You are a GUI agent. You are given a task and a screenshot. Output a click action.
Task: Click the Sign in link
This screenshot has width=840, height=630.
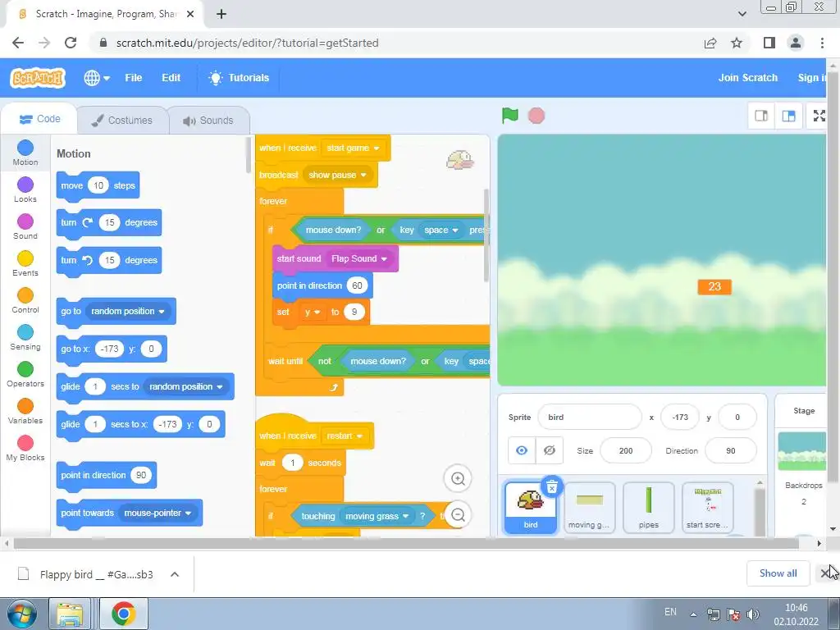[811, 78]
